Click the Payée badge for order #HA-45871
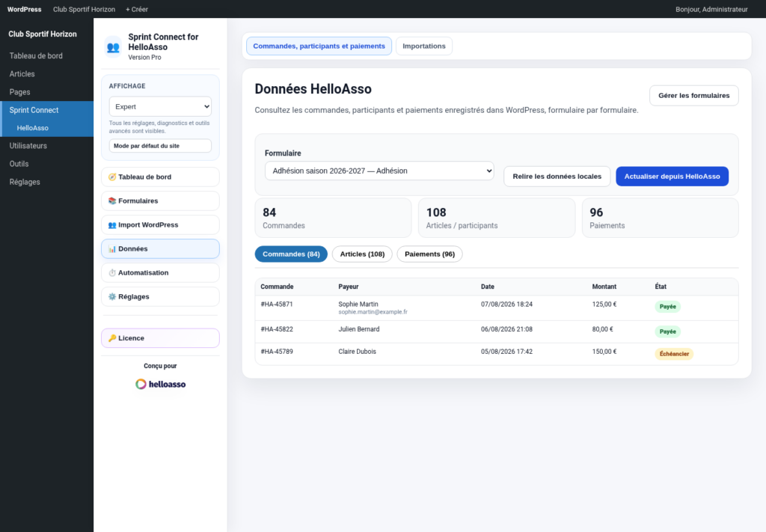The image size is (766, 532). [667, 307]
